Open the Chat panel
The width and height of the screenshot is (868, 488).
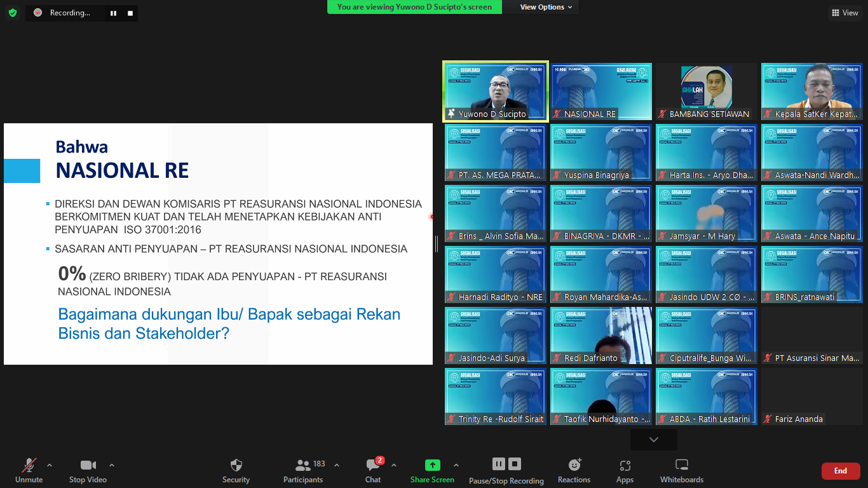click(x=373, y=471)
